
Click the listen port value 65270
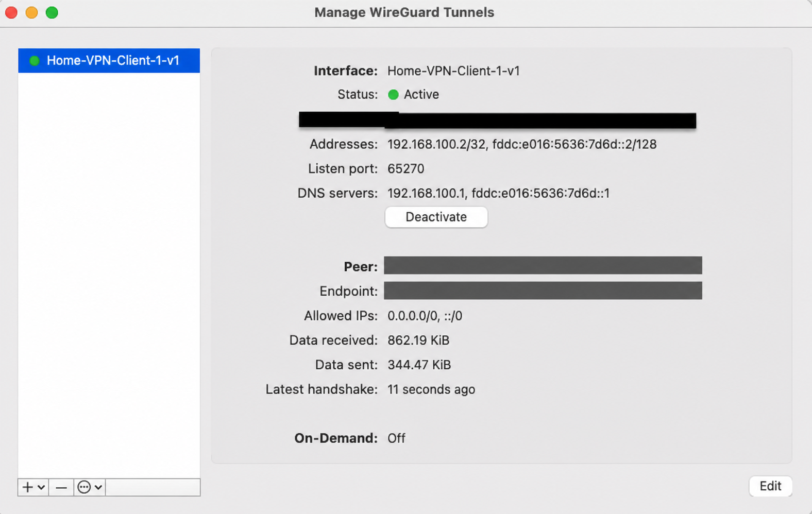(x=406, y=169)
